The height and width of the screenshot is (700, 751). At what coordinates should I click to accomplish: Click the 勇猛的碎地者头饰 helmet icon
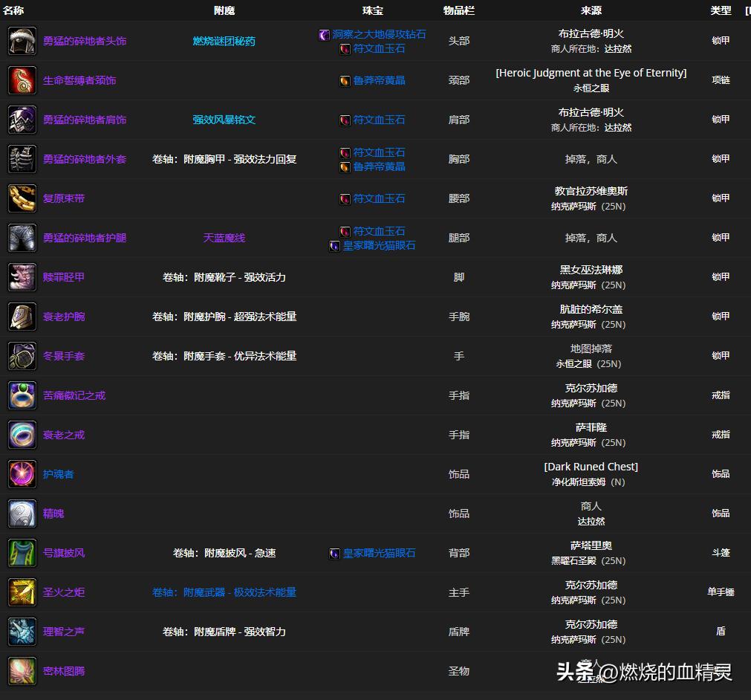22,40
